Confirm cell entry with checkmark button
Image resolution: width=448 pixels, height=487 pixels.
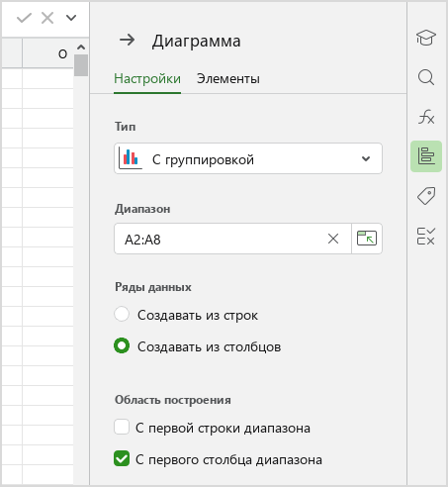tap(24, 18)
